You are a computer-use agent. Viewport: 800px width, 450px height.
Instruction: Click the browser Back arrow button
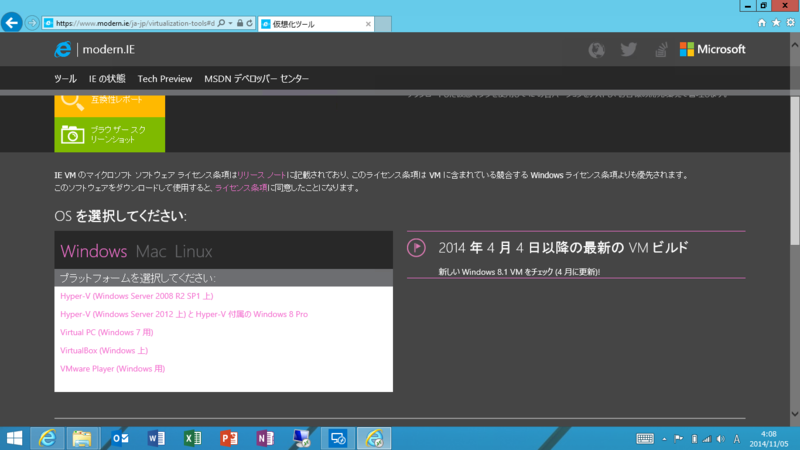click(11, 23)
